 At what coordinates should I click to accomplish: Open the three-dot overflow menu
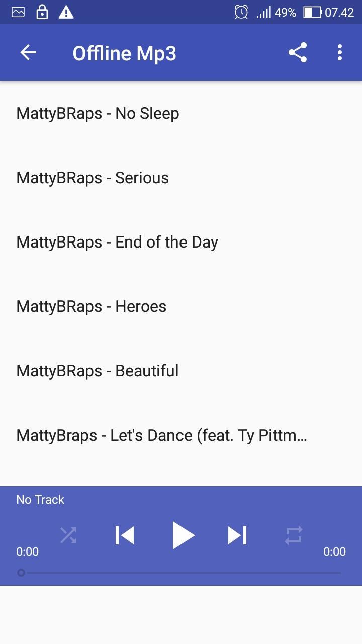(340, 52)
